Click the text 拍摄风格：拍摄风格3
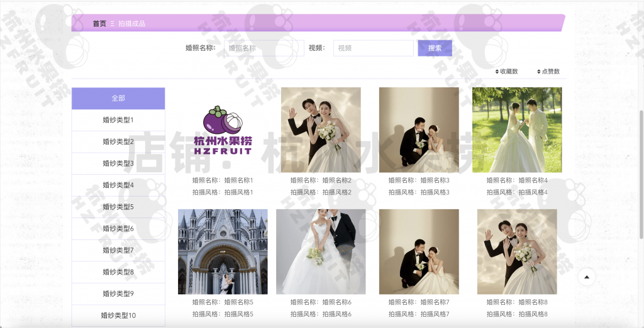644x328 pixels. tap(419, 192)
